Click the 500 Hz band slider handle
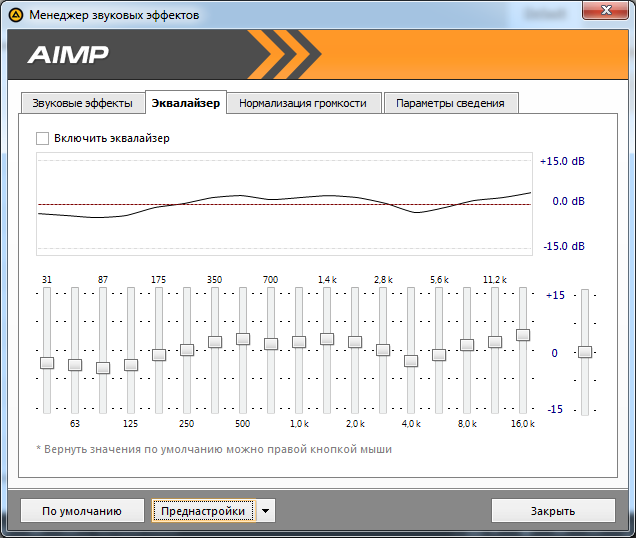The height and width of the screenshot is (538, 636). point(243,339)
